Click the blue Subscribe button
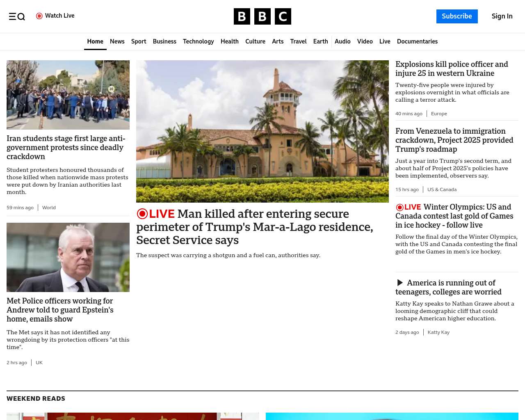Image resolution: width=525 pixels, height=420 pixels. 457,16
